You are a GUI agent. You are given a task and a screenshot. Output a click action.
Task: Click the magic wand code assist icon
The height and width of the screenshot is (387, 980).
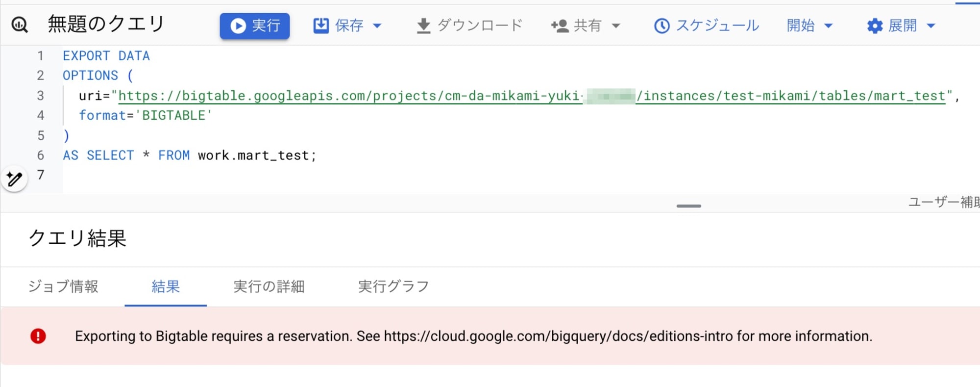(14, 179)
